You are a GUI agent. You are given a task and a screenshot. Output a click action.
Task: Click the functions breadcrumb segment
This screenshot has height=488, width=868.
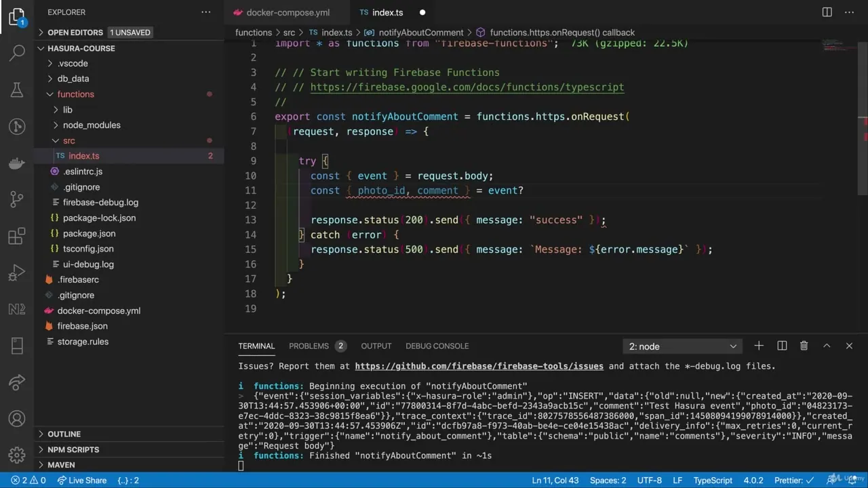point(254,33)
